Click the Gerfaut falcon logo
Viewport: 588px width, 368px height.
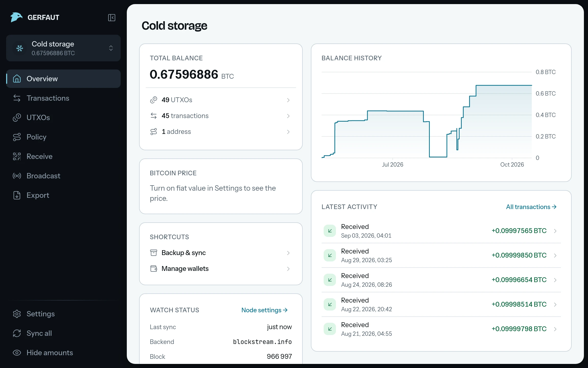tap(16, 17)
